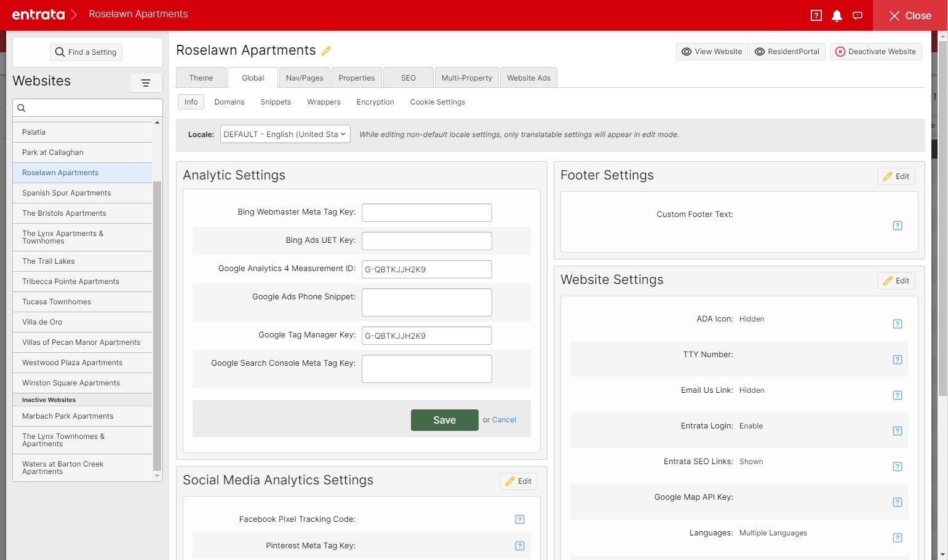Click Deactivate Website button
Image resolution: width=948 pixels, height=560 pixels.
point(876,52)
